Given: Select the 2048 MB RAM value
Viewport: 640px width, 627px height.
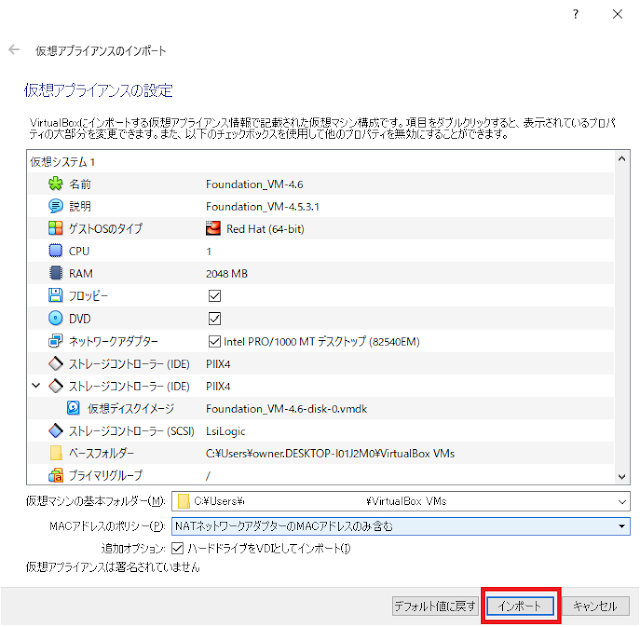Looking at the screenshot, I should (x=227, y=273).
